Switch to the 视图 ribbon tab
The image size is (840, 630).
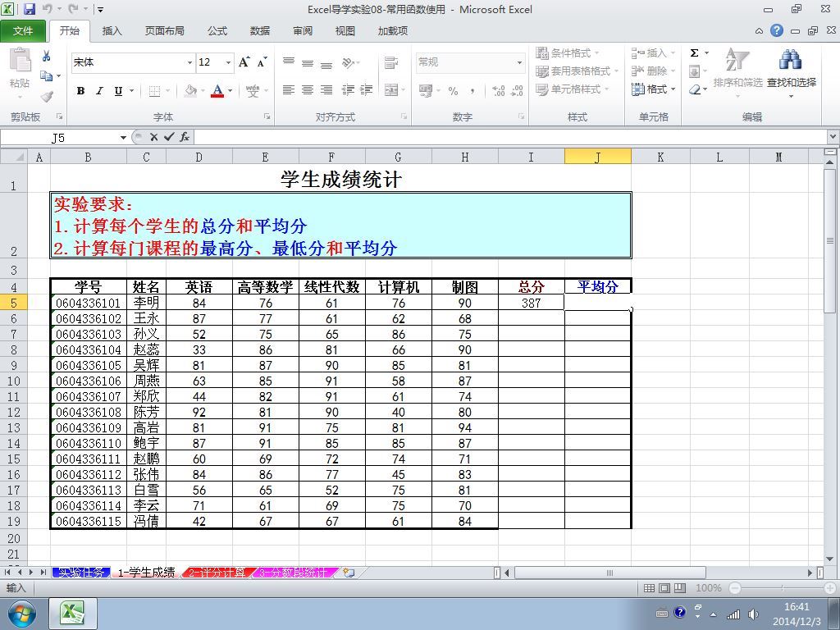pyautogui.click(x=345, y=31)
